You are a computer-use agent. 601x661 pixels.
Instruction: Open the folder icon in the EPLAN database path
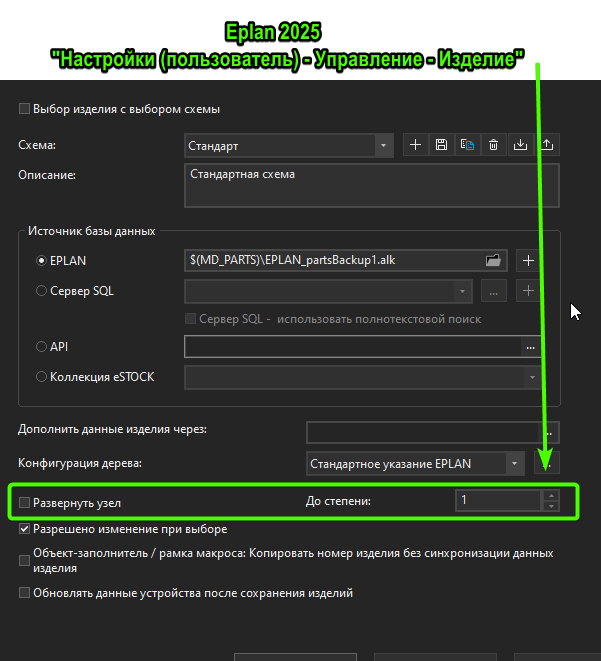(493, 260)
